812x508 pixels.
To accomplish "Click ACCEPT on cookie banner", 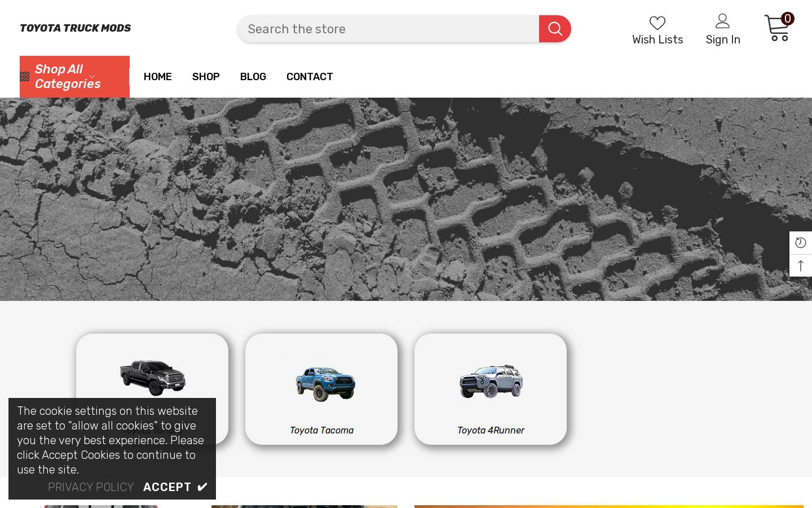I will click(167, 487).
